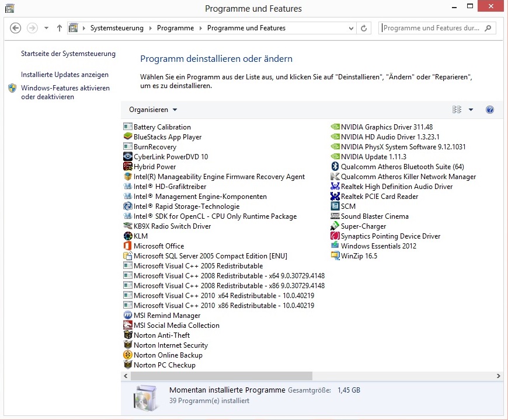Image resolution: width=508 pixels, height=420 pixels.
Task: Refresh the Programme und Features list
Action: coord(364,28)
